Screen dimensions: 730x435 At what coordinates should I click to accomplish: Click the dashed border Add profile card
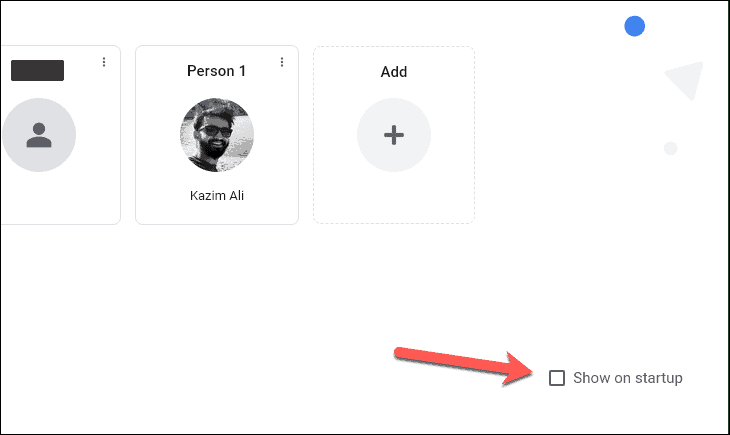point(394,135)
